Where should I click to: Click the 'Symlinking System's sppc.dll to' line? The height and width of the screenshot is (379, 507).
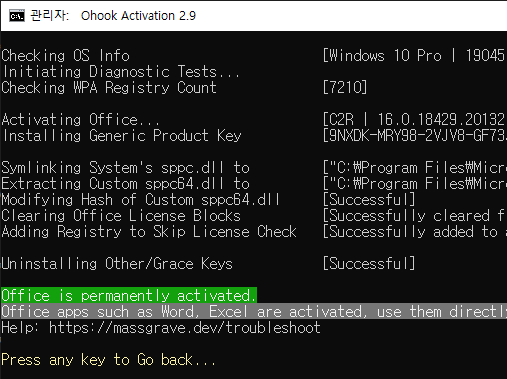[x=125, y=168]
